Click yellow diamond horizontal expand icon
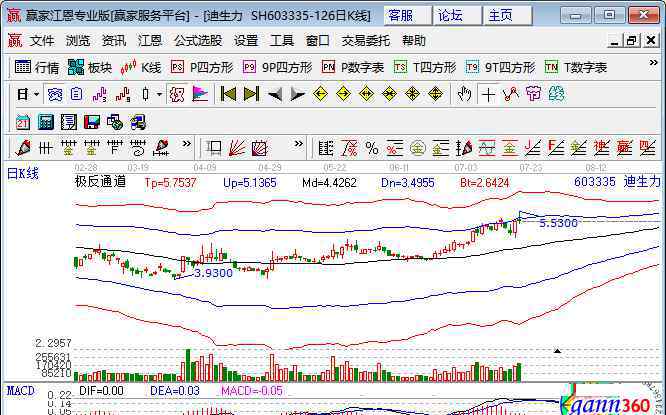666x415 pixels. click(366, 94)
